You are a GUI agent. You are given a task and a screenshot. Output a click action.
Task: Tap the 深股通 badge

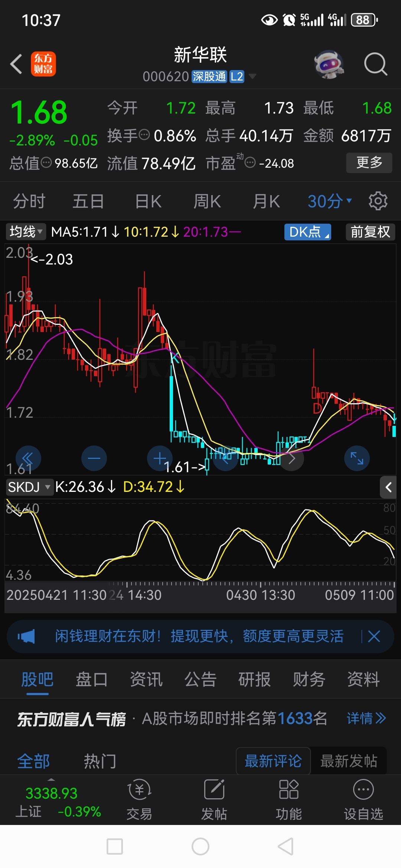coord(209,76)
